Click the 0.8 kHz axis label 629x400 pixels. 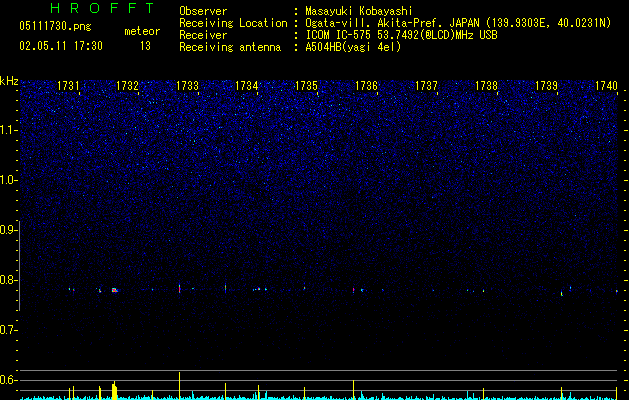tap(8, 280)
